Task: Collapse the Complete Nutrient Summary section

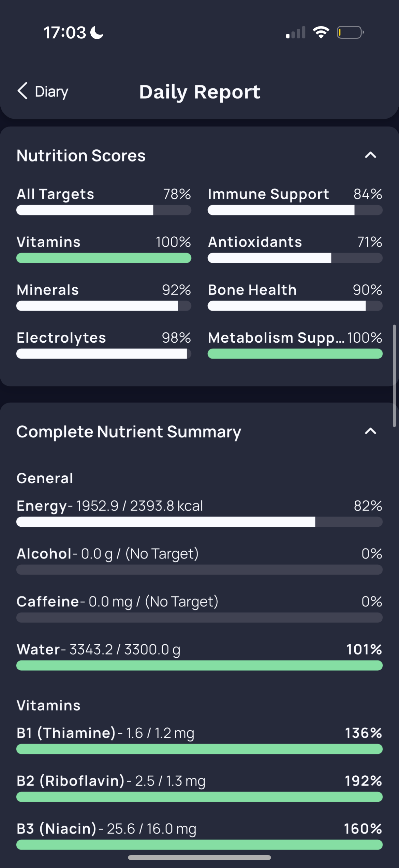Action: pos(370,431)
